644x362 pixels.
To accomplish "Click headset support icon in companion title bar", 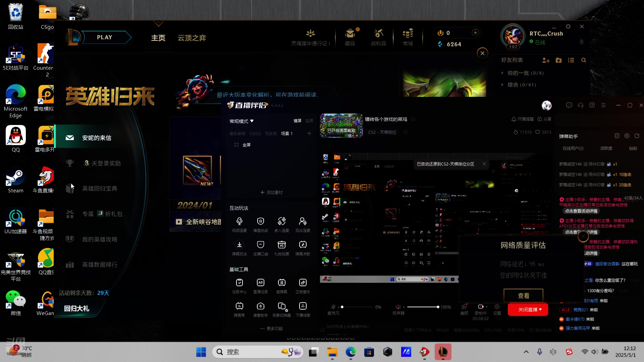I will pyautogui.click(x=581, y=105).
